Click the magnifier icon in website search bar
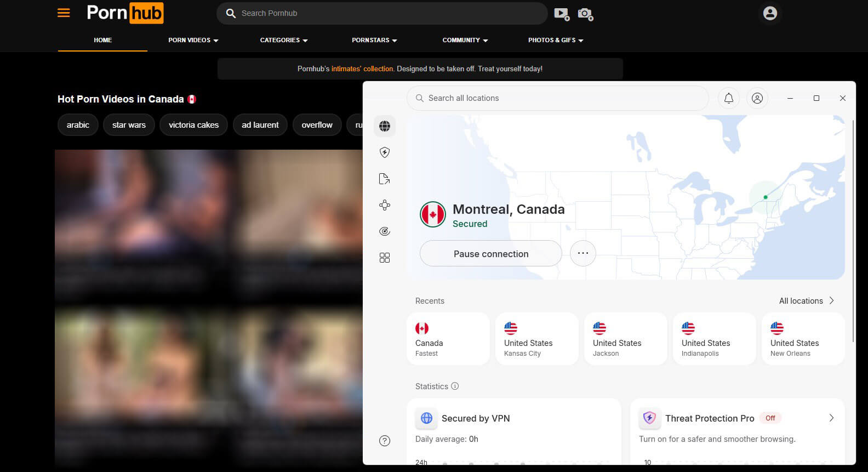Screen dimensions: 868x472 (231, 13)
